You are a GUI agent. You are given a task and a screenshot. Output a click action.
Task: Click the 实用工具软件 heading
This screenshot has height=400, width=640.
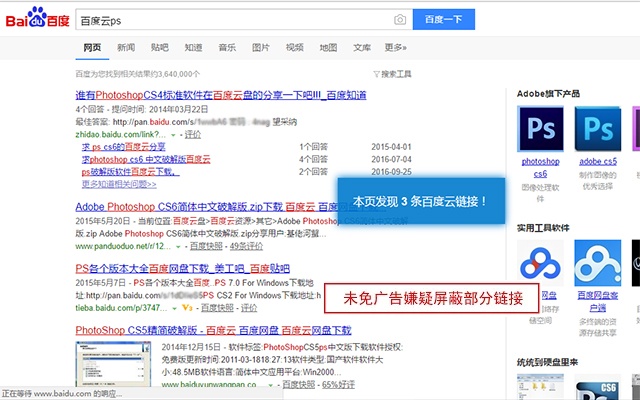[x=543, y=228]
